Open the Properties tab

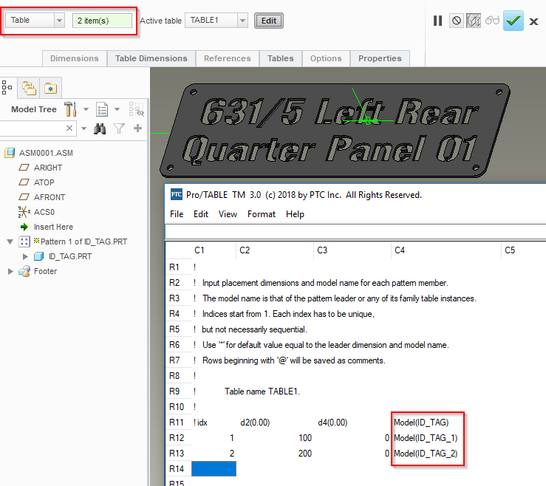(380, 58)
